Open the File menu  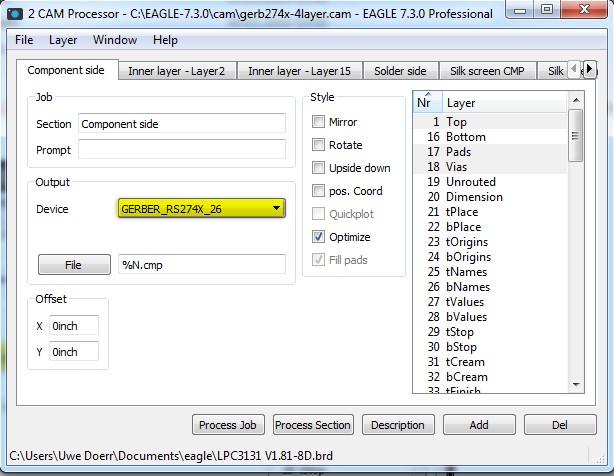24,40
